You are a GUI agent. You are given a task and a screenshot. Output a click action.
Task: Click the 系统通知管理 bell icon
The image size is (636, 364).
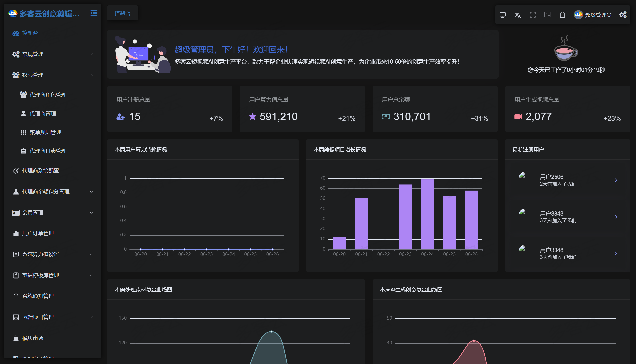coord(16,296)
